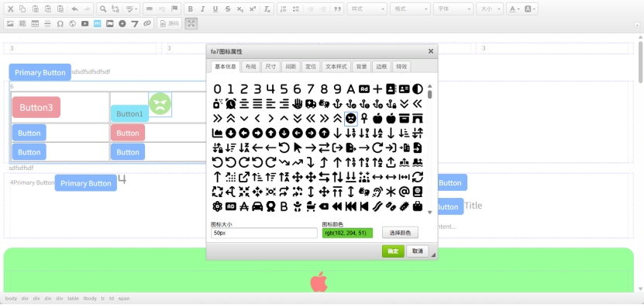This screenshot has width=644, height=305.
Task: Toggle Italic formatting
Action: [x=202, y=9]
